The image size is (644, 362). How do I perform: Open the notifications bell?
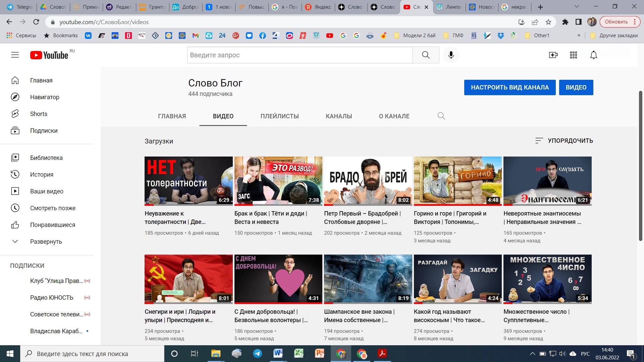coord(593,55)
